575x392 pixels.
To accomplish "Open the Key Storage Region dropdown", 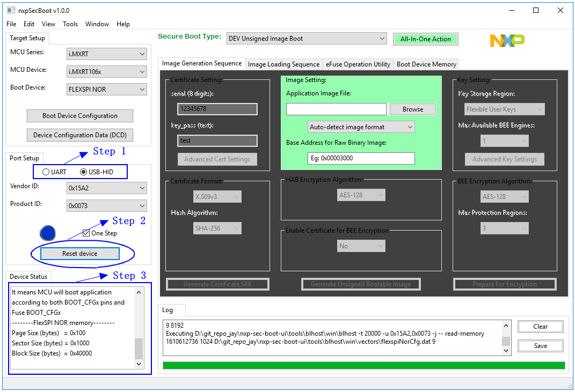I will tap(504, 109).
